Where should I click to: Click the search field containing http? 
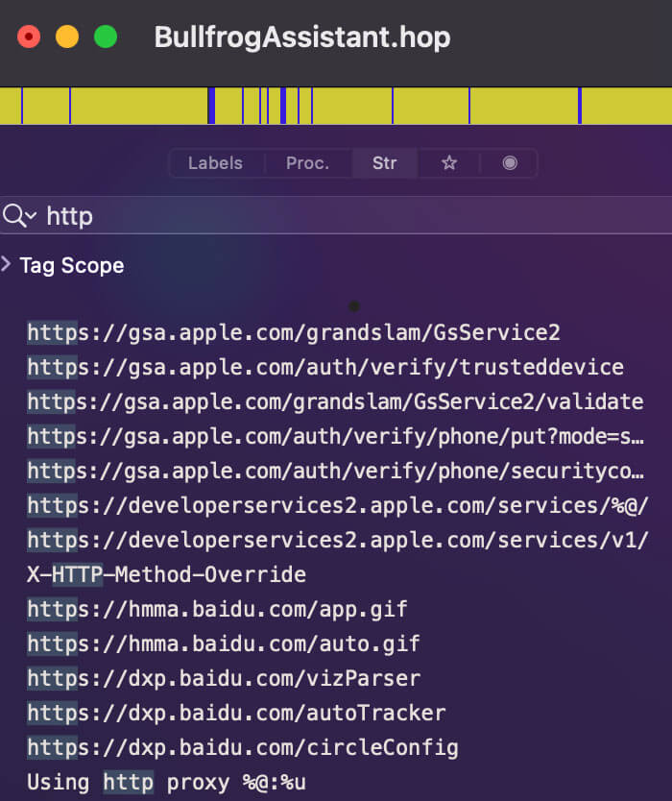(x=336, y=216)
